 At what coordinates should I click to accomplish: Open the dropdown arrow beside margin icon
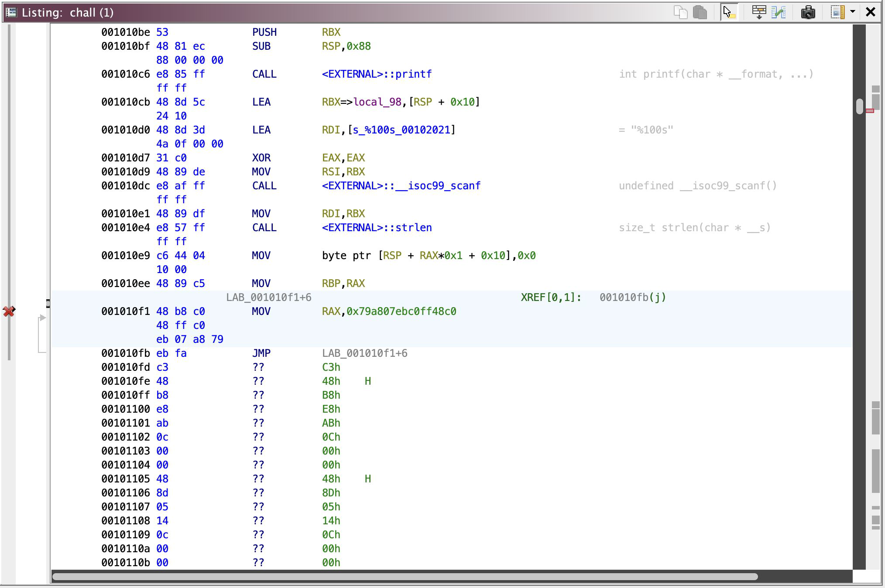(852, 12)
